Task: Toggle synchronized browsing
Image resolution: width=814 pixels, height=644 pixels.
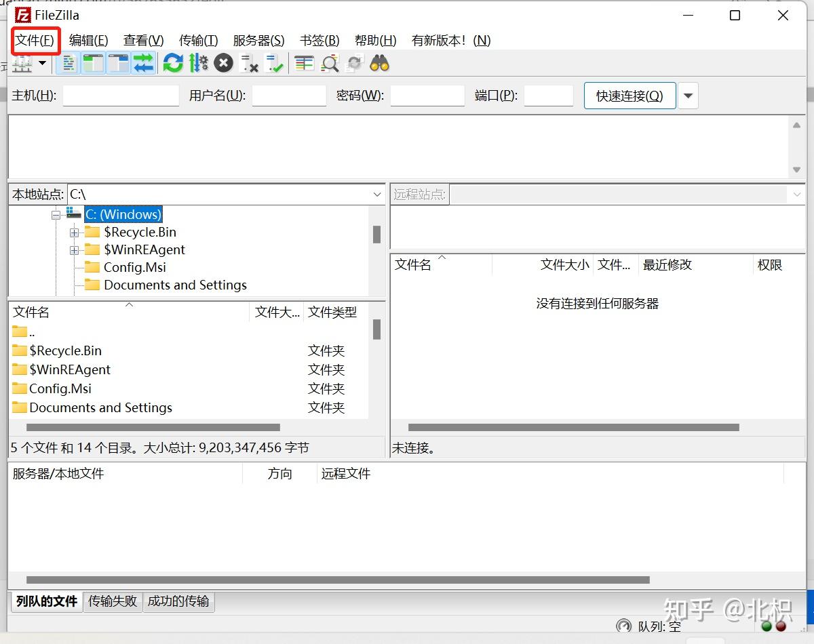Action: coord(354,63)
